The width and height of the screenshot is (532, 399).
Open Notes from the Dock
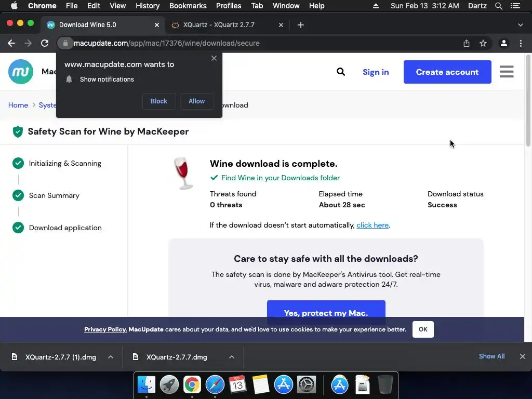(261, 385)
